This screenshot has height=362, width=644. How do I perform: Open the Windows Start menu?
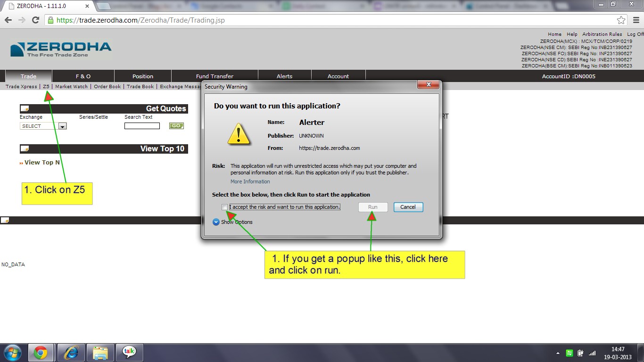(12, 353)
